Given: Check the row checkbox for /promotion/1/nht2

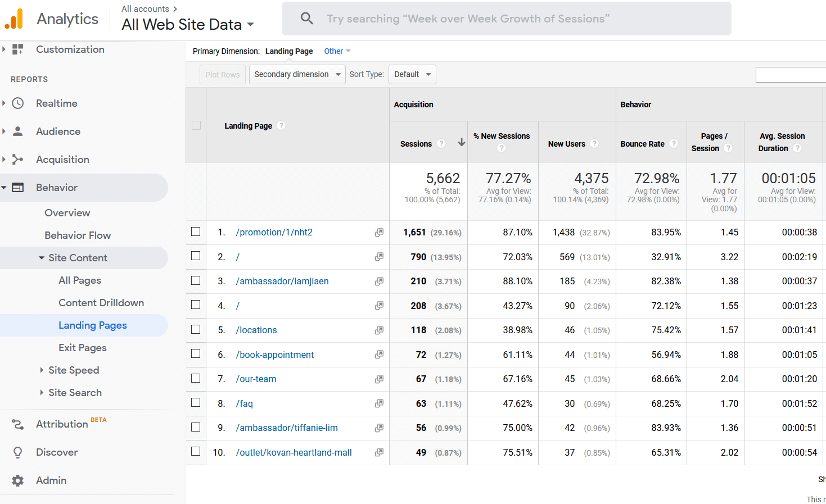Looking at the screenshot, I should 196,233.
